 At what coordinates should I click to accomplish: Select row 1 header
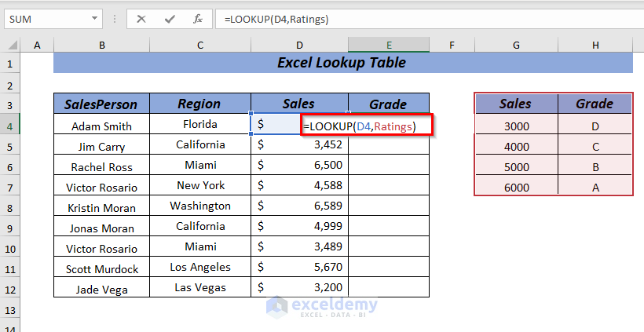pyautogui.click(x=10, y=64)
